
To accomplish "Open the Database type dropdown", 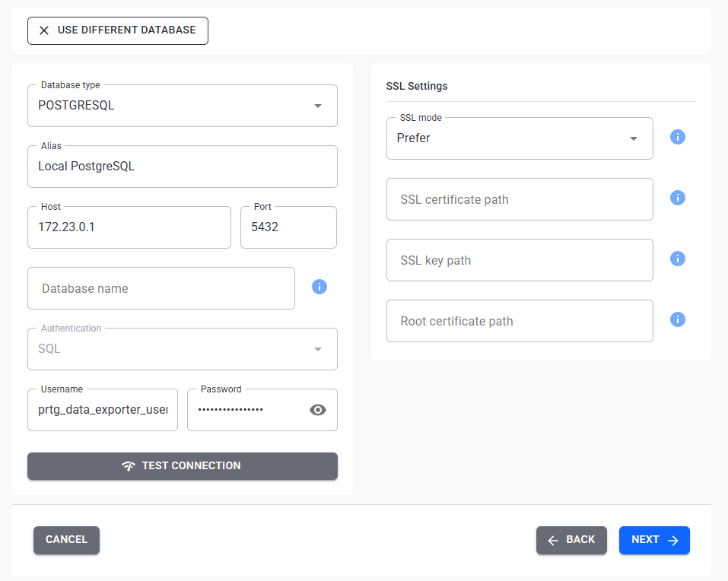I will tap(183, 106).
